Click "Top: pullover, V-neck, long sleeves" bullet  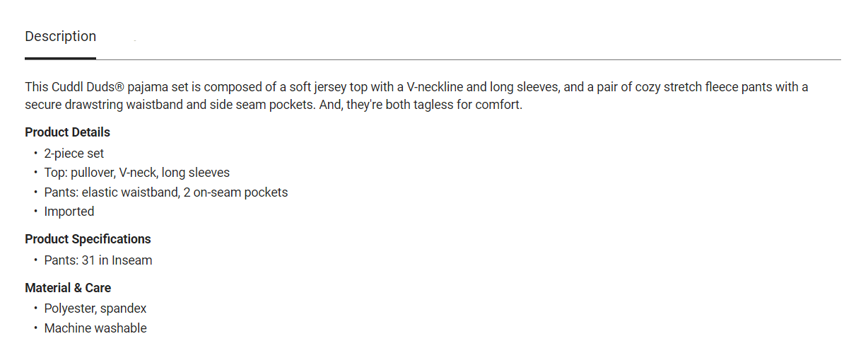[136, 173]
